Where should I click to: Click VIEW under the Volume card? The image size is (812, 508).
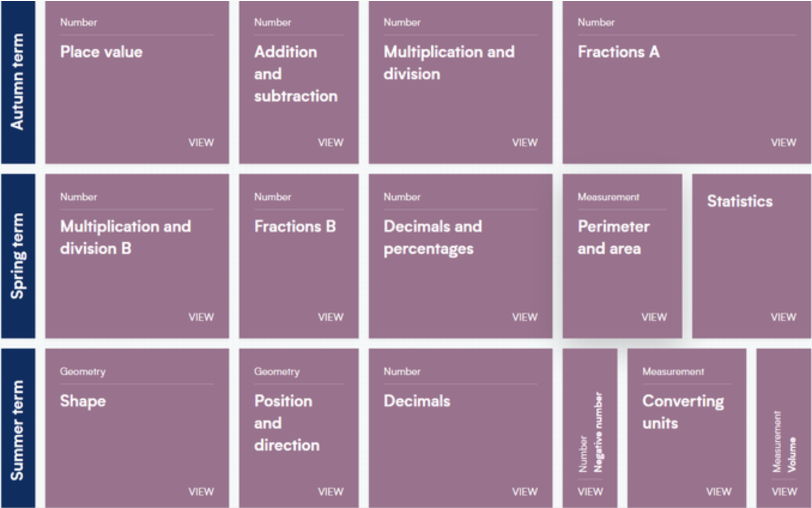pyautogui.click(x=784, y=491)
